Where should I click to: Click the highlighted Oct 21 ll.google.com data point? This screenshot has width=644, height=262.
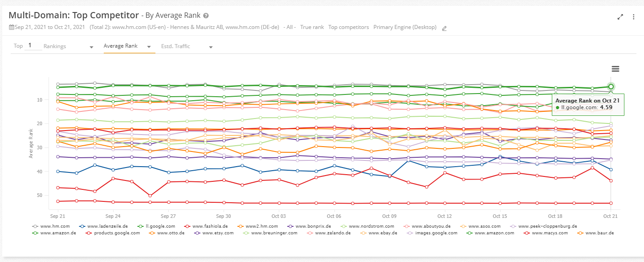pyautogui.click(x=611, y=86)
